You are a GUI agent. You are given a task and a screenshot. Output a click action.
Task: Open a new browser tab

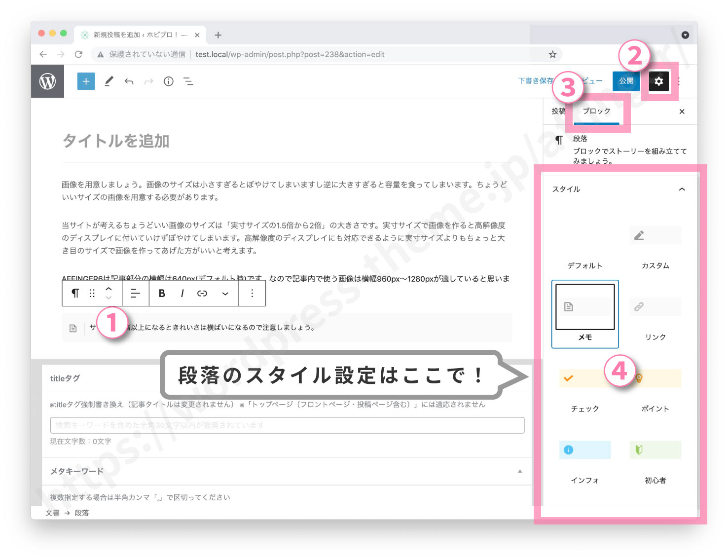point(218,35)
